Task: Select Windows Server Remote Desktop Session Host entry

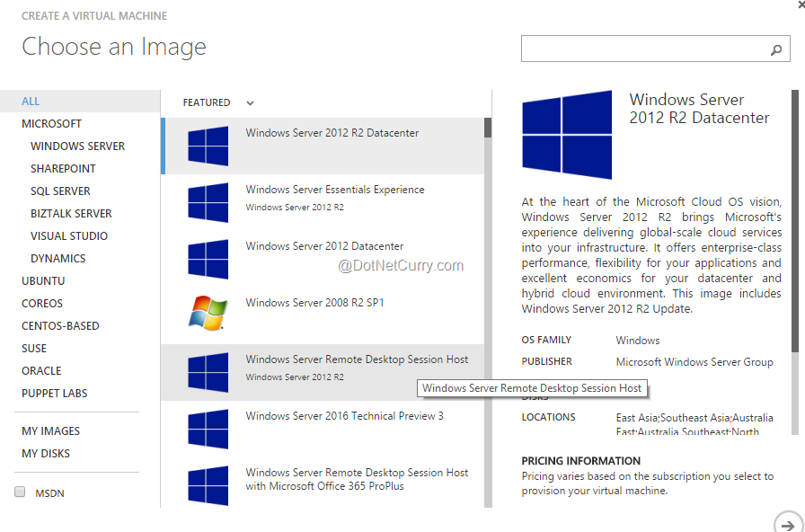Action: tap(323, 372)
